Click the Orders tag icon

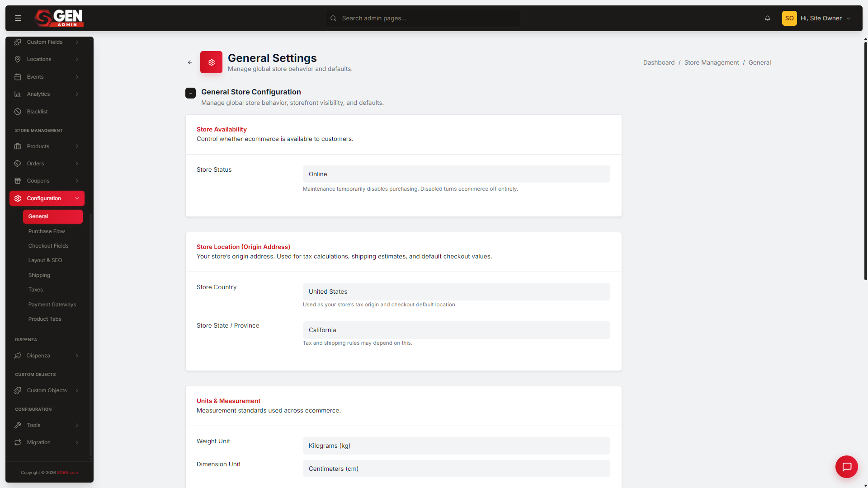point(18,164)
